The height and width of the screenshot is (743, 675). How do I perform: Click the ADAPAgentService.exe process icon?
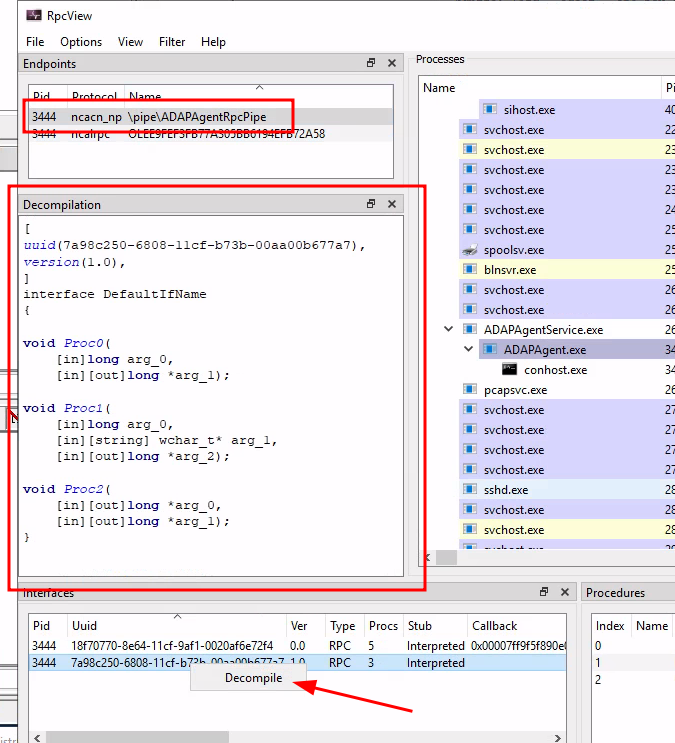coord(470,329)
